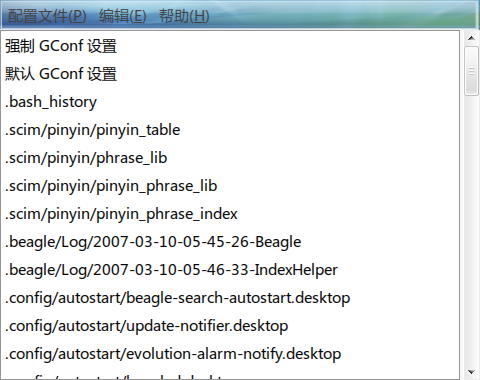Select the .bash_history list item
Viewport: 480px width, 380px height.
230,102
